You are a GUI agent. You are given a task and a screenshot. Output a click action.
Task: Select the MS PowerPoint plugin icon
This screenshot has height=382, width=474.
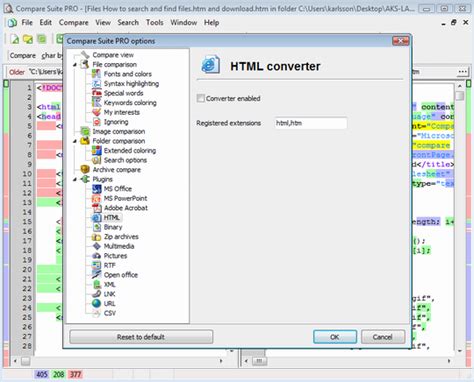(x=96, y=198)
